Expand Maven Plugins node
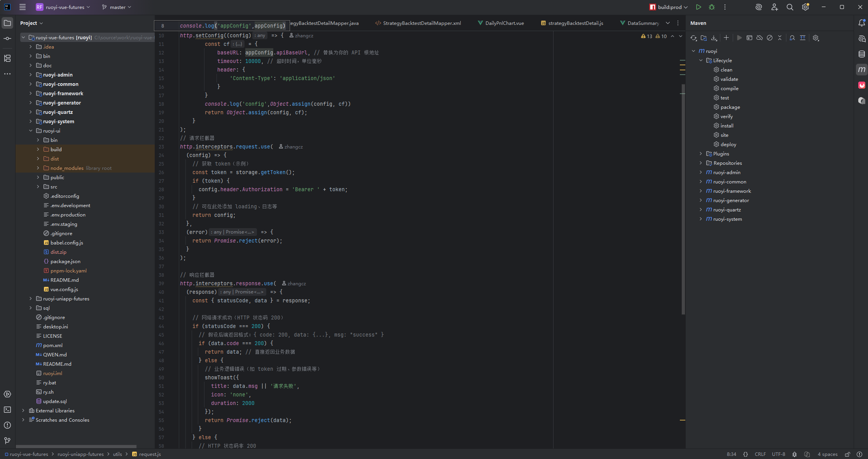The width and height of the screenshot is (868, 459). pos(701,154)
